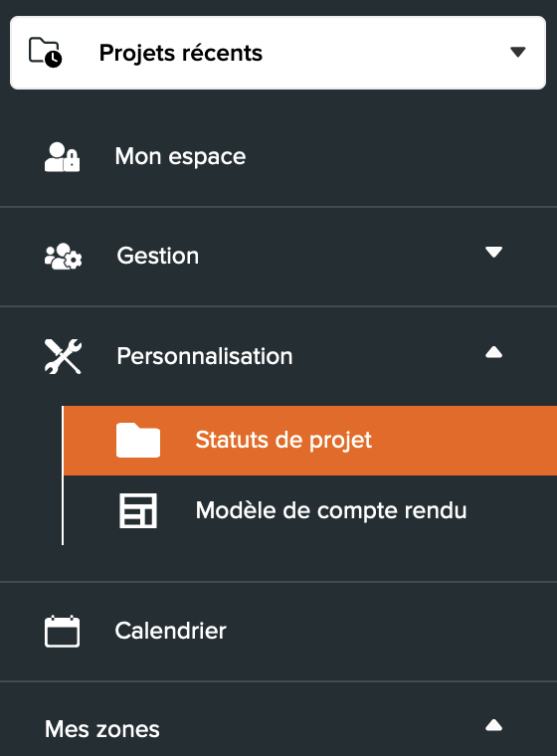Open the Projets récents dropdown arrow

click(x=518, y=52)
